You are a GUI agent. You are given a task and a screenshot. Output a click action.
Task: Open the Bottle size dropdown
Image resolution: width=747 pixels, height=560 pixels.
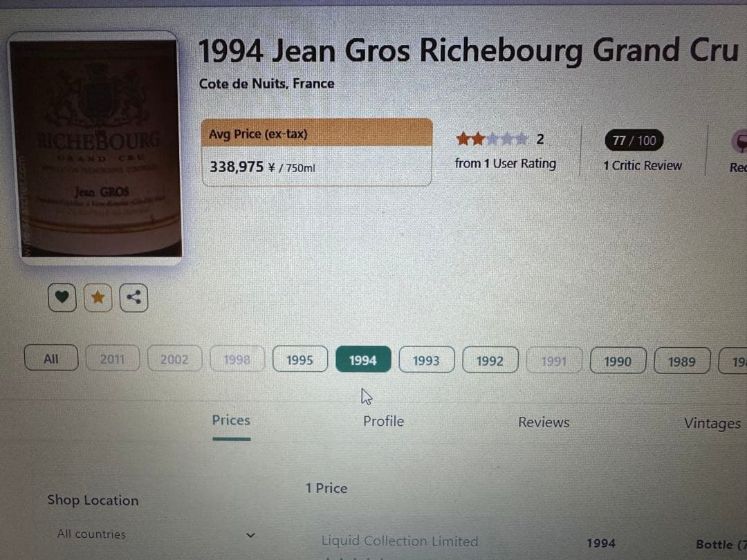(719, 544)
